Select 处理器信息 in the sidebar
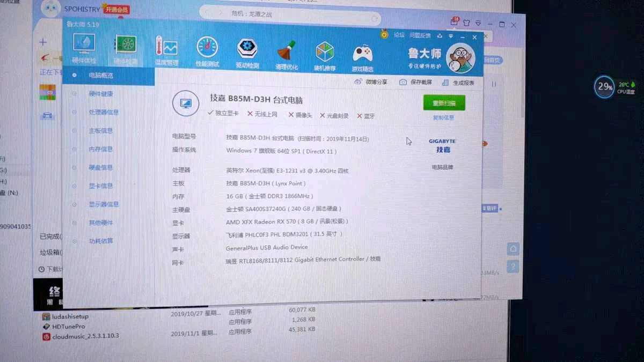The width and height of the screenshot is (644, 362). (104, 112)
